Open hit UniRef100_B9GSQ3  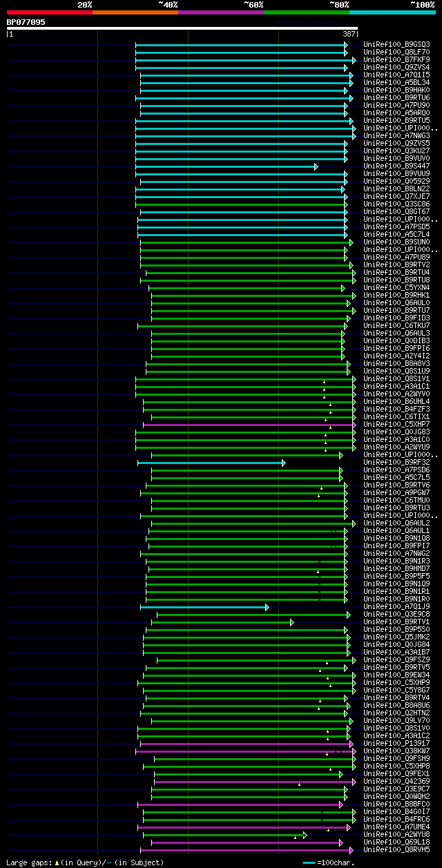396,44
